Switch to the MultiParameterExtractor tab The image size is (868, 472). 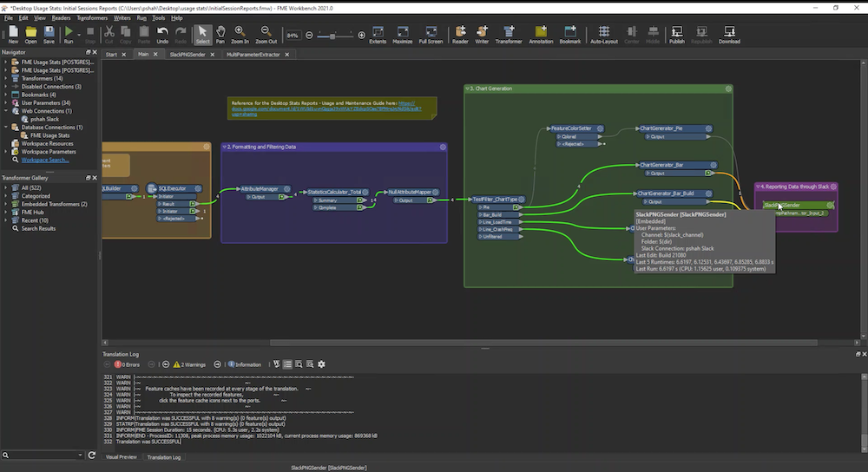point(253,54)
